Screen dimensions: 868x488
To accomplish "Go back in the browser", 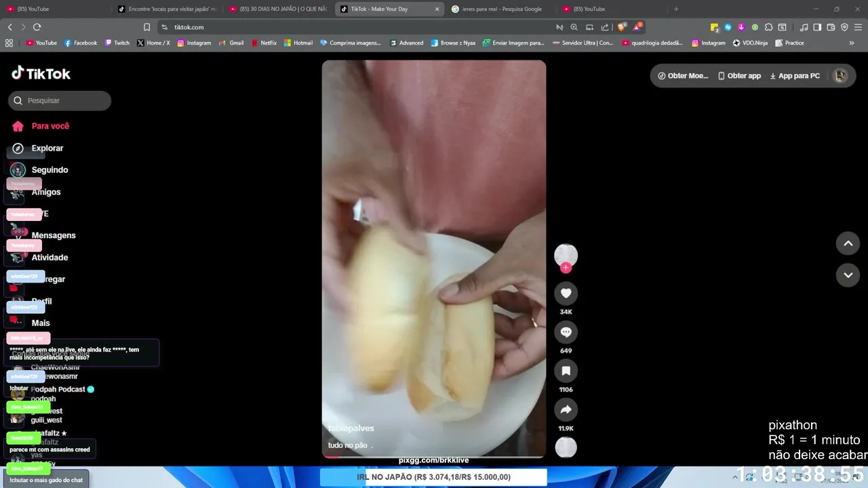I will (x=9, y=27).
